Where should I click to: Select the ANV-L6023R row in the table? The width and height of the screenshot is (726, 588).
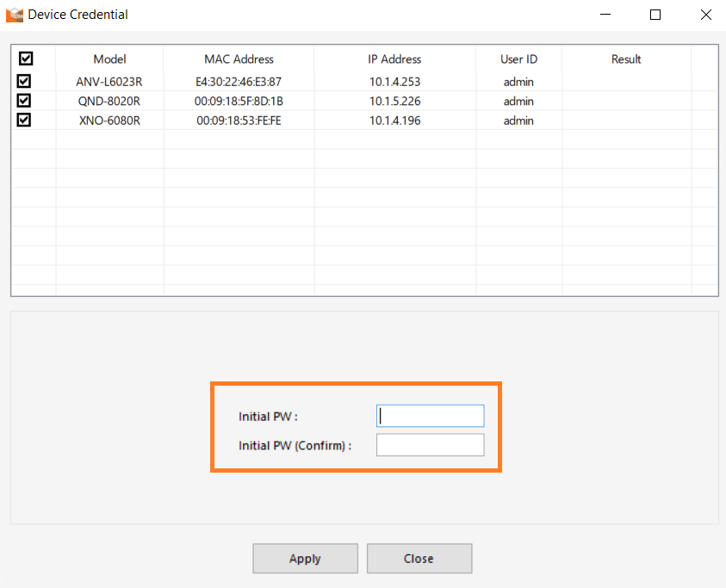click(109, 81)
